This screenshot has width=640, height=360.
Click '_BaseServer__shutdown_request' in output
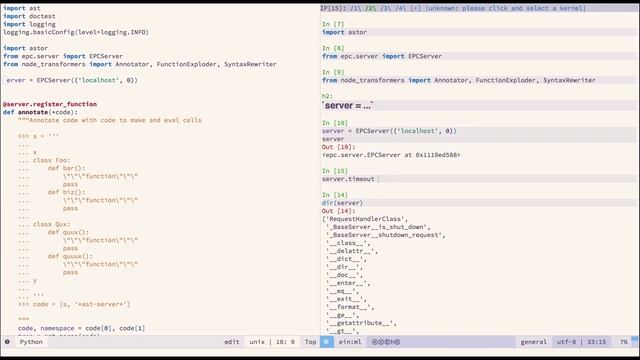point(385,235)
